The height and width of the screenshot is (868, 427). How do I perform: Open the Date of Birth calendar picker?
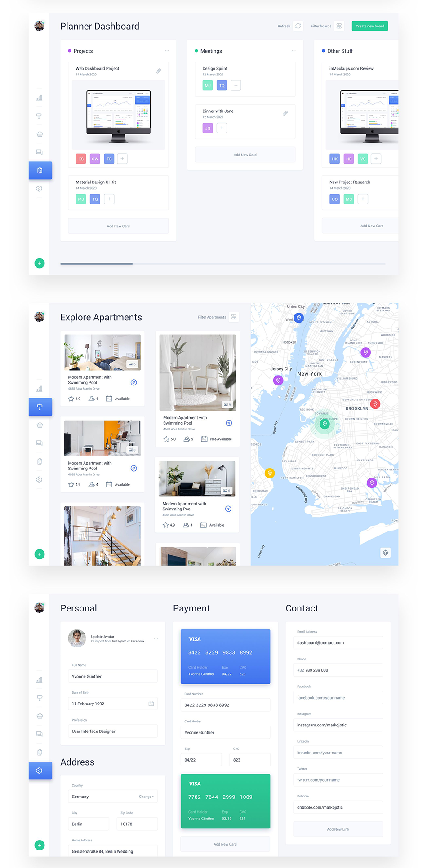click(151, 704)
